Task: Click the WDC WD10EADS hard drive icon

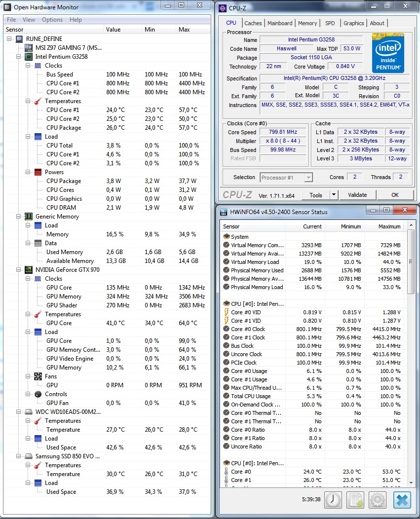Action: tap(29, 412)
